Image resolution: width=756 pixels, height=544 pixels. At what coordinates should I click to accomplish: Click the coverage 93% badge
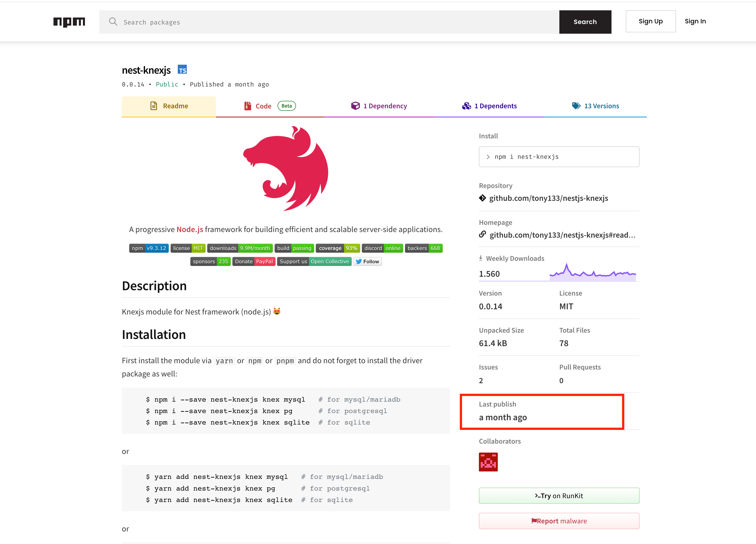[338, 248]
